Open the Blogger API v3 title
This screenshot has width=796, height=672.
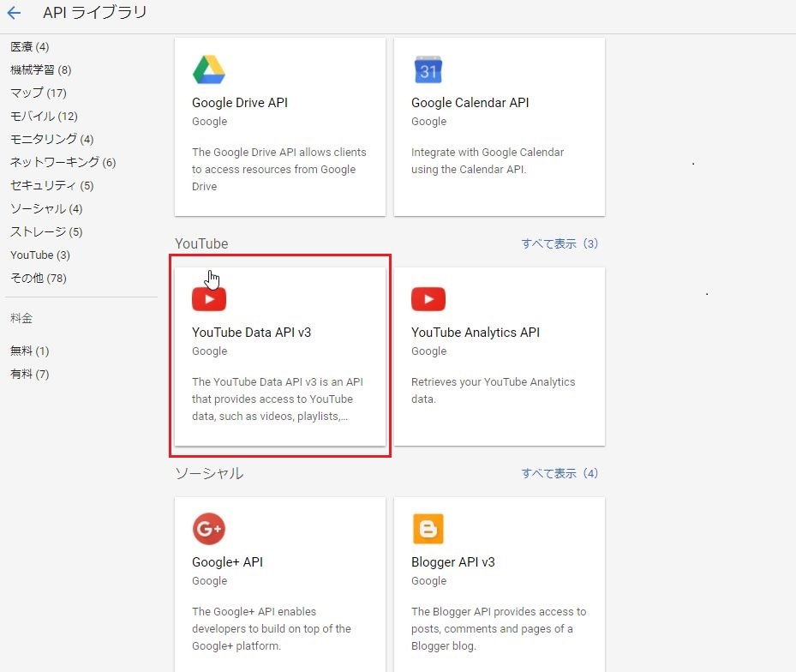452,561
